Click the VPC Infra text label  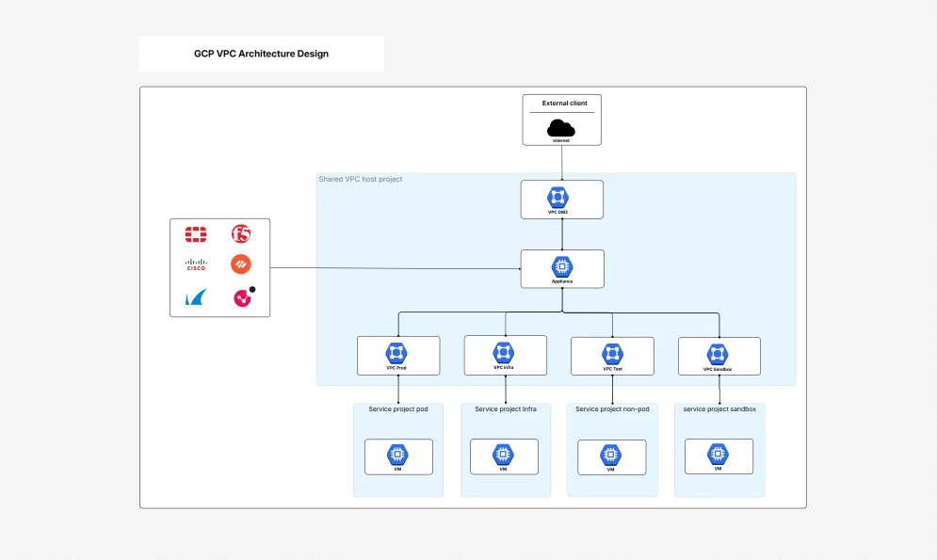coord(504,367)
